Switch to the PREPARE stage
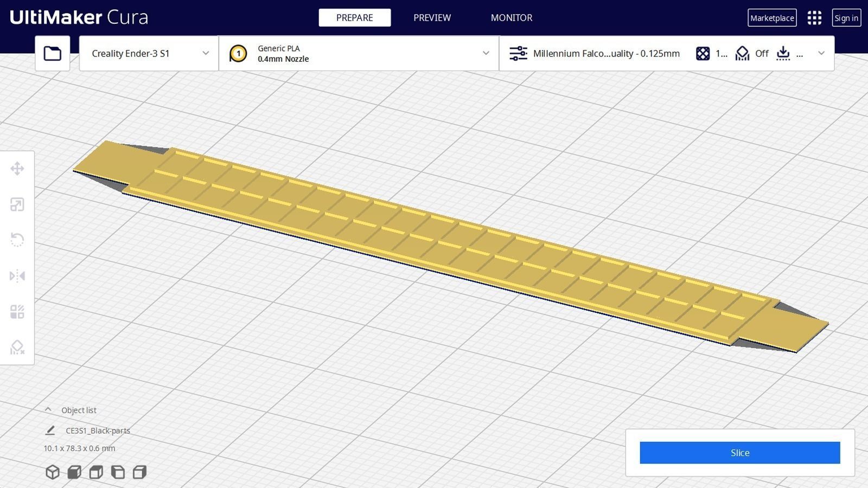This screenshot has height=488, width=868. click(355, 18)
